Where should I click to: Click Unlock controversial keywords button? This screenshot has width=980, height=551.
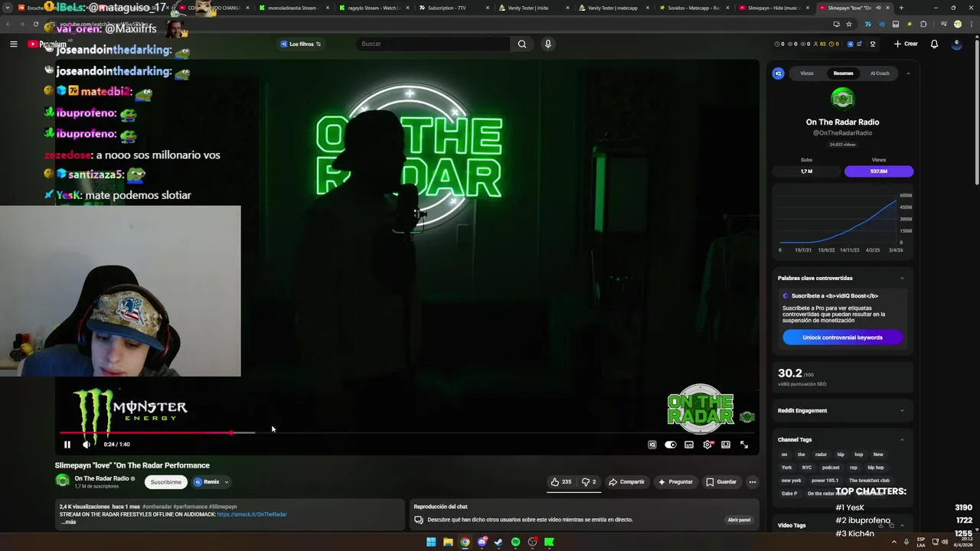(842, 337)
